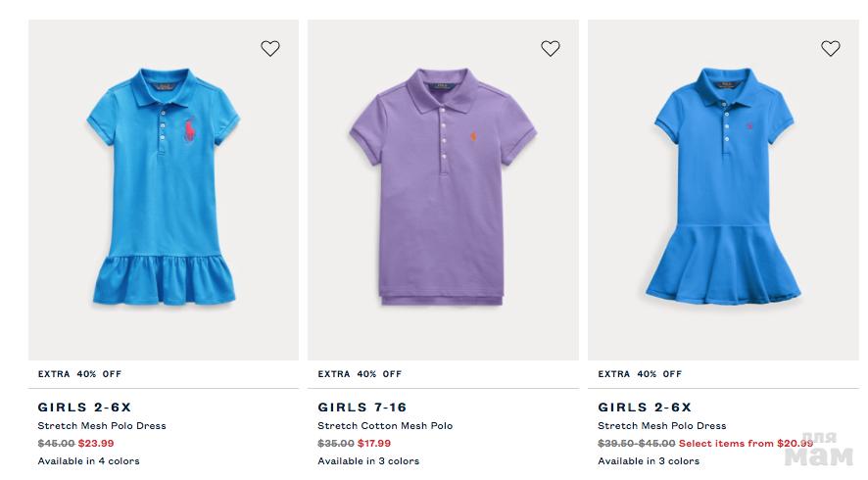Click the $23.99 sale price
868x480 pixels.
pyautogui.click(x=97, y=443)
